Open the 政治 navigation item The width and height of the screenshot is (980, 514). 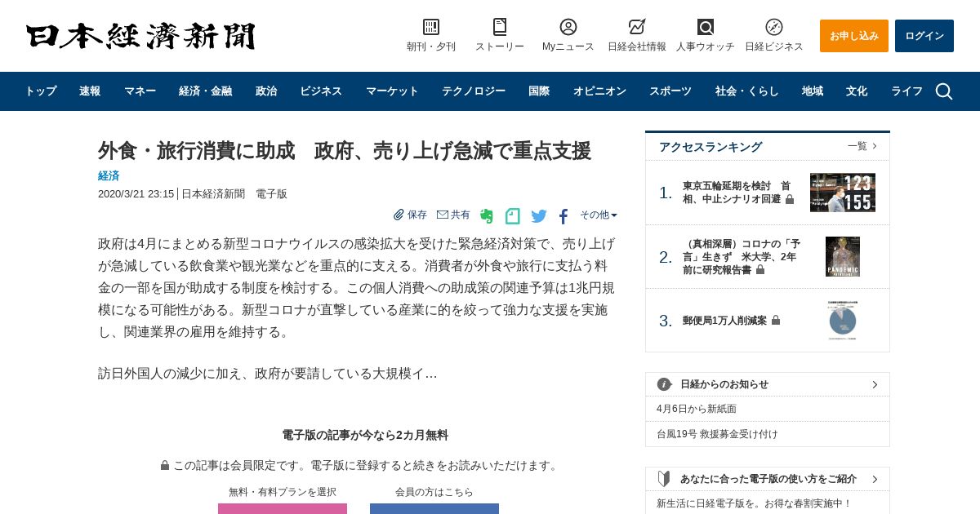[266, 91]
